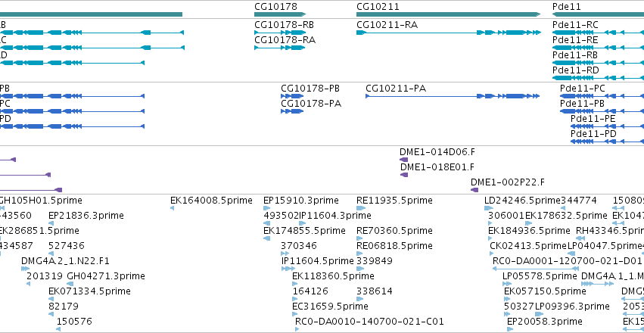Click the RE11935.5prime EST feature
The height and width of the screenshot is (333, 644).
[361, 208]
